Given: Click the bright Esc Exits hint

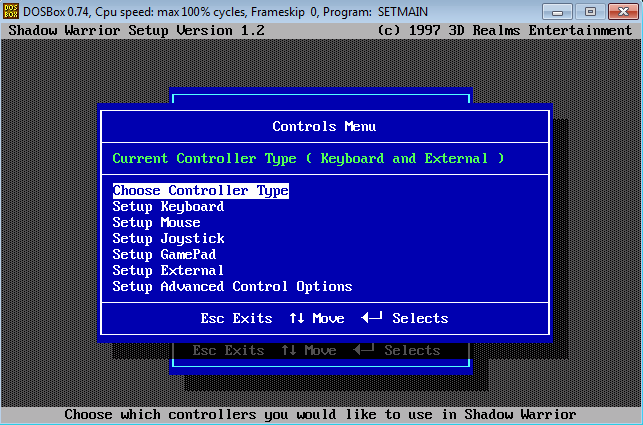Looking at the screenshot, I should (x=236, y=318).
